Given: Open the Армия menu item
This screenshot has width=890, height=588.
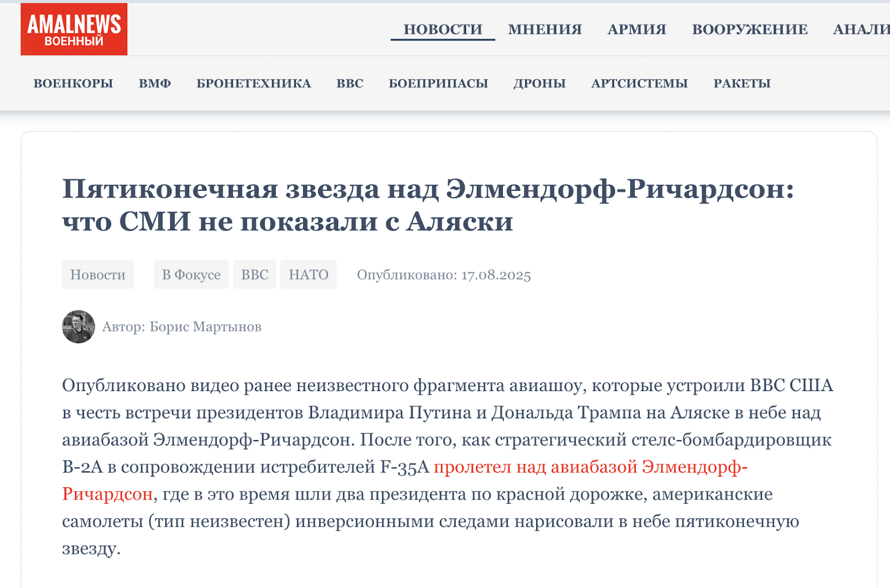Looking at the screenshot, I should [x=636, y=29].
